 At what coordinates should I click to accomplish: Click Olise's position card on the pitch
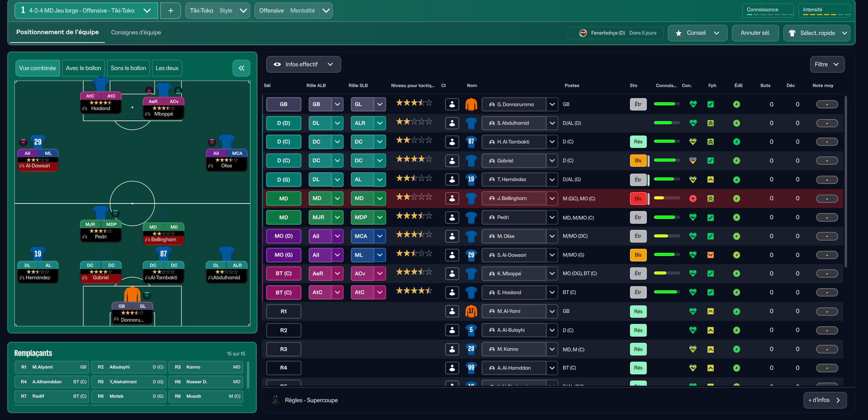point(226,160)
